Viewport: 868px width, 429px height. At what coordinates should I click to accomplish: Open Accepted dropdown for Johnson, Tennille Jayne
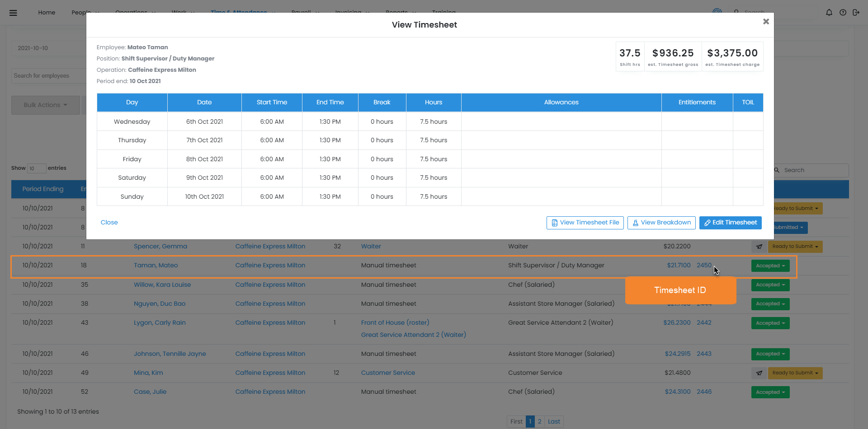pos(770,354)
